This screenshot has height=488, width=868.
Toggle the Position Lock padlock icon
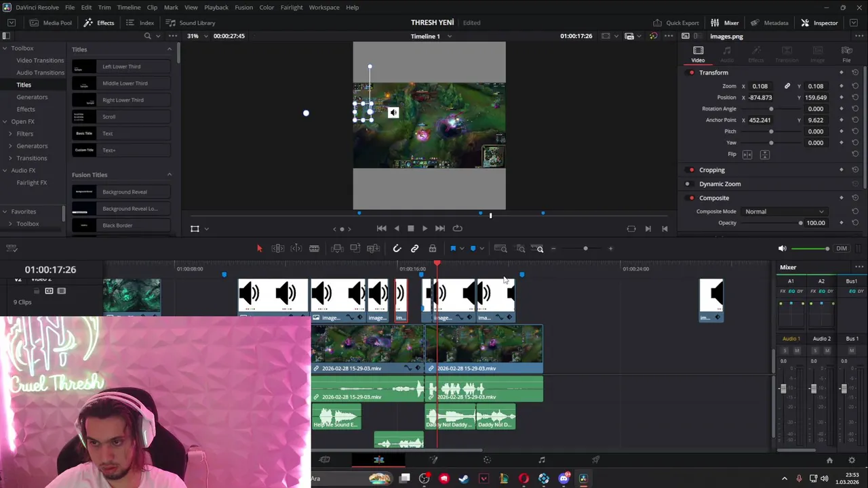pyautogui.click(x=433, y=249)
